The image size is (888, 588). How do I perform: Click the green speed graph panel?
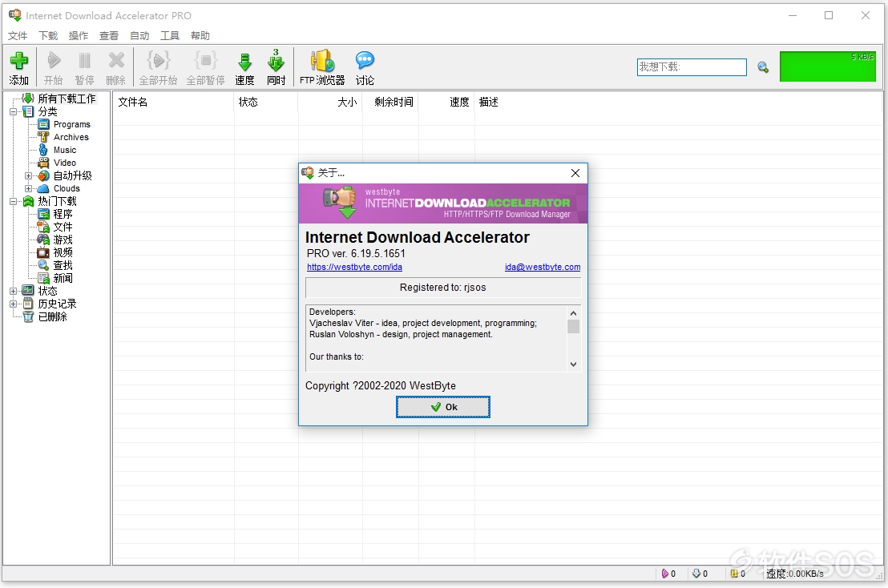(x=828, y=66)
